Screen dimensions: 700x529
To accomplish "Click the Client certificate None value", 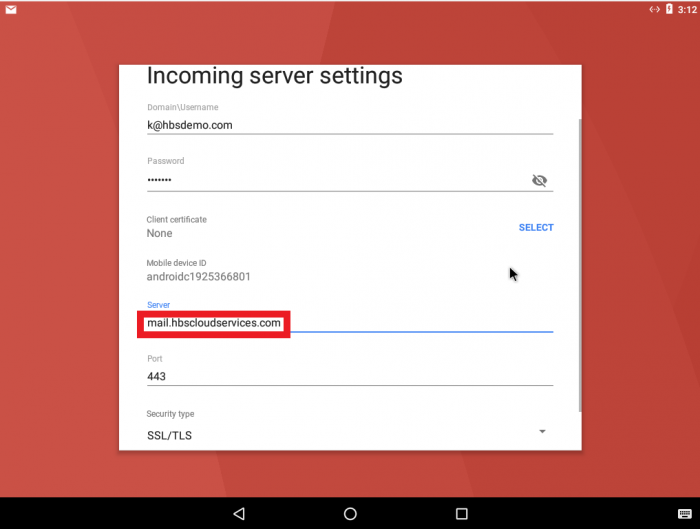I will (x=159, y=233).
